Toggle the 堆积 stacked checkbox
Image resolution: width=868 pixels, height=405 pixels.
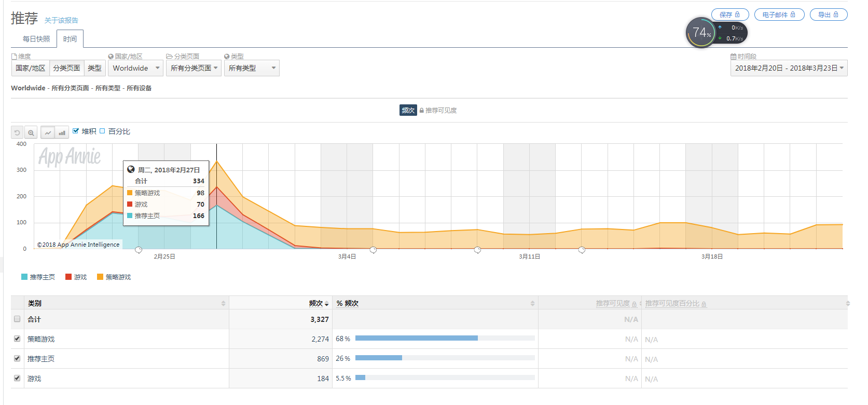tap(76, 131)
